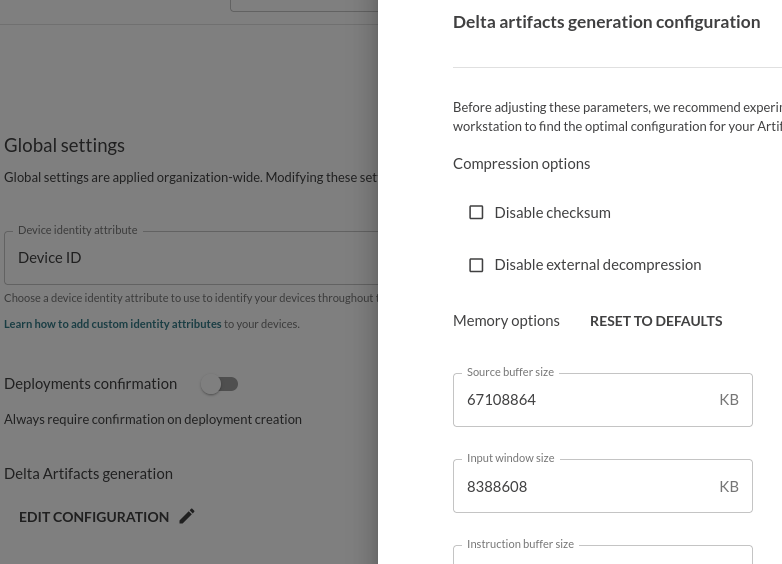Click into the Input window size field

click(585, 486)
